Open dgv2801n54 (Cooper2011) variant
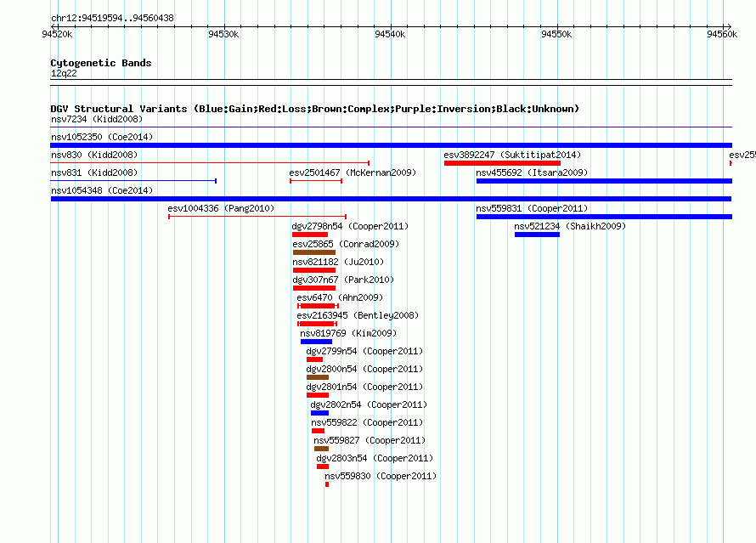756x543 pixels. click(x=364, y=387)
